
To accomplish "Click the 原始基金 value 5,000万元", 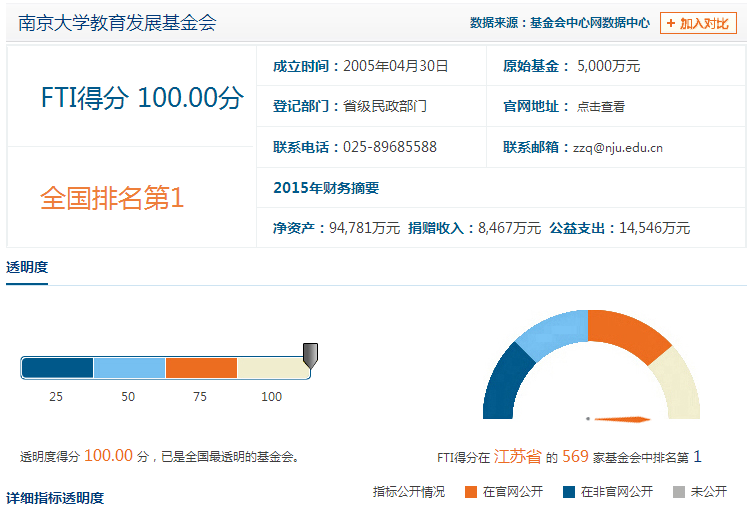I will point(609,66).
